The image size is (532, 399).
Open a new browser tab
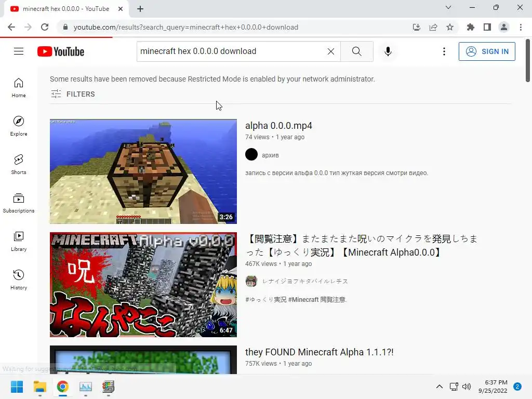[140, 9]
